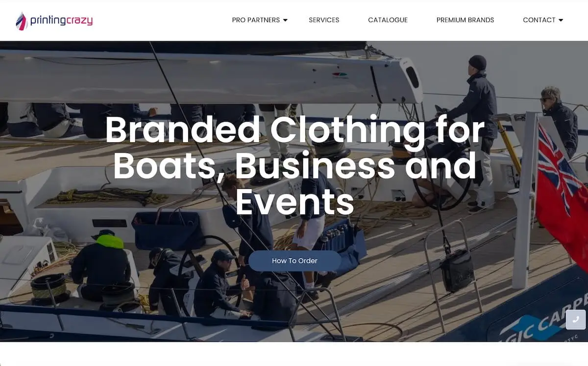Click the black bag hanging on railing
Image resolution: width=588 pixels, height=366 pixels.
[x=457, y=270]
